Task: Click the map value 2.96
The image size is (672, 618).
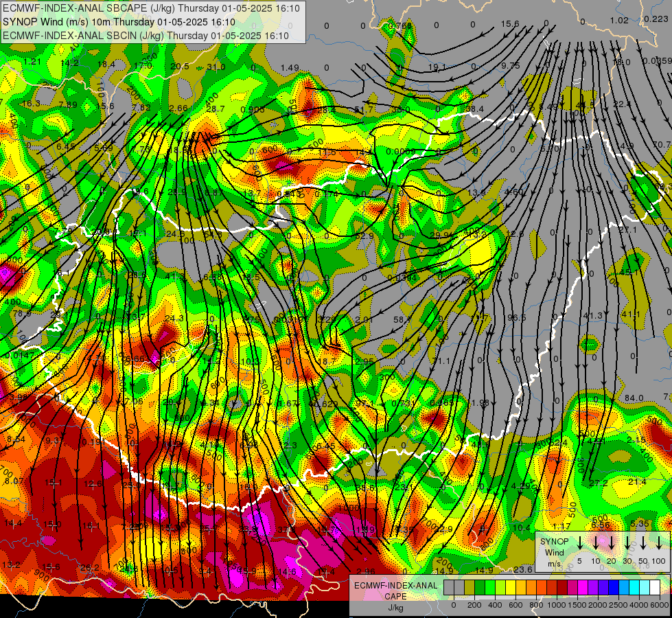Action: (x=366, y=571)
